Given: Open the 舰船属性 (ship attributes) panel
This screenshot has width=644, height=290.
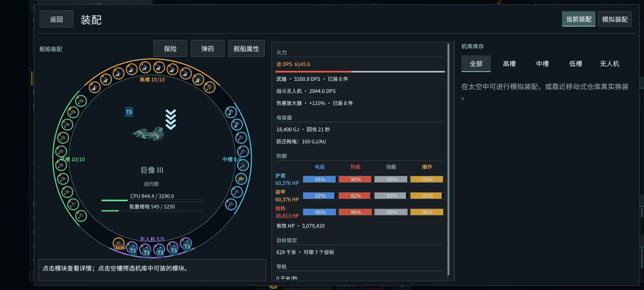Looking at the screenshot, I should point(246,49).
